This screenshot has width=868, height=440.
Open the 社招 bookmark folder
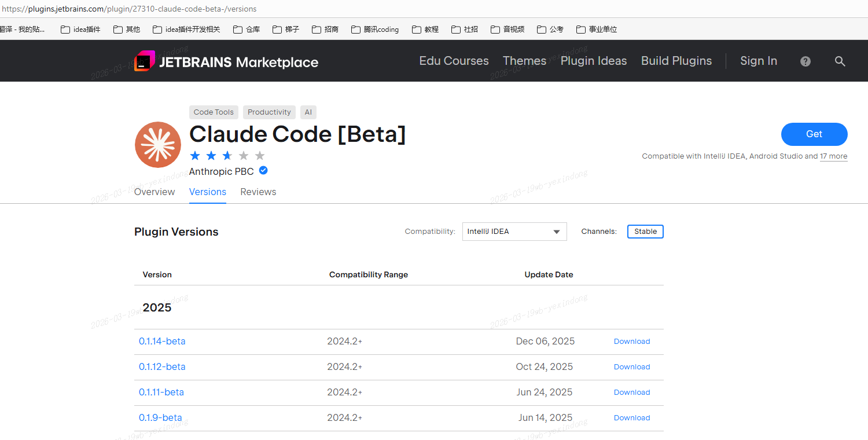(465, 29)
